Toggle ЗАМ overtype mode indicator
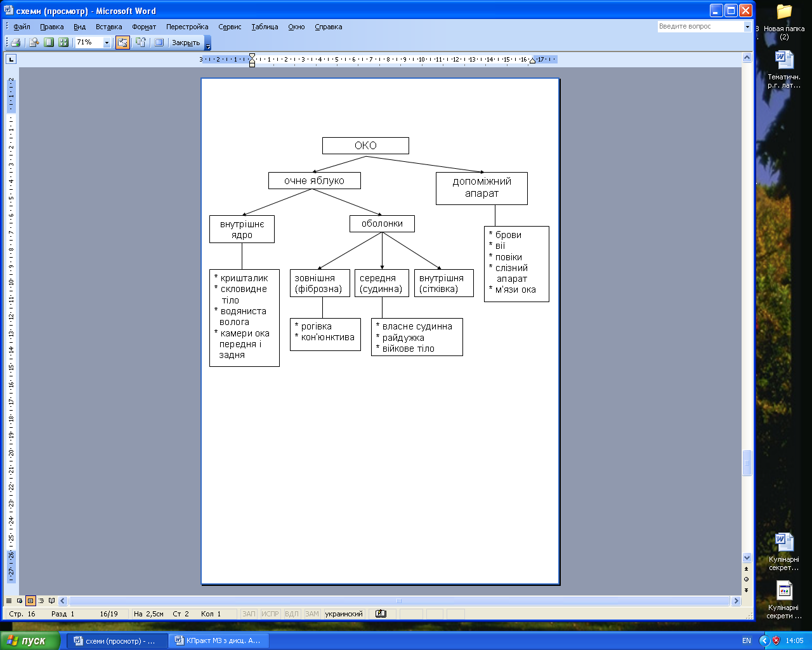The image size is (812, 650). pos(312,614)
